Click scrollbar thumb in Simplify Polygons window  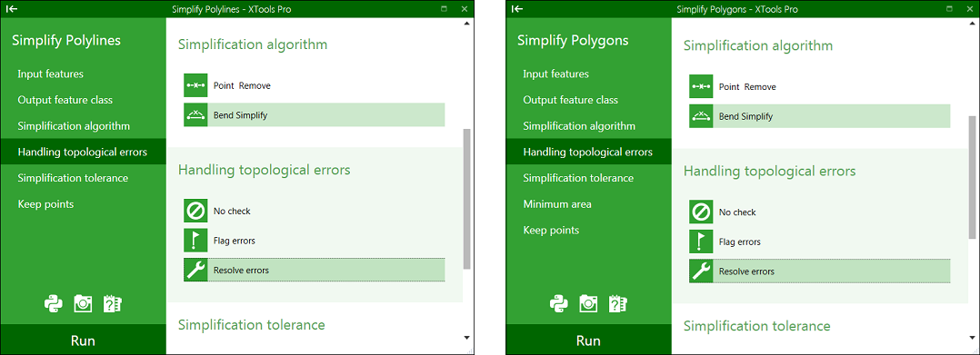pos(972,176)
